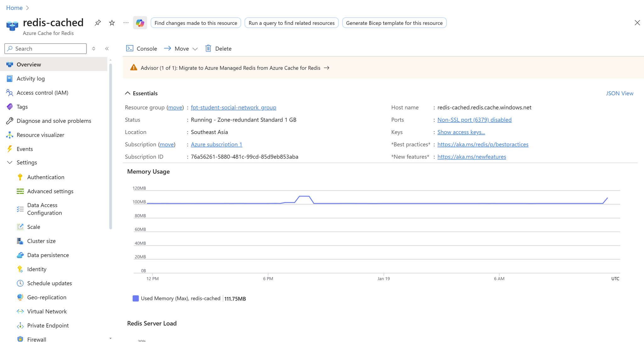Click Show access keys link
644x342 pixels.
click(461, 132)
